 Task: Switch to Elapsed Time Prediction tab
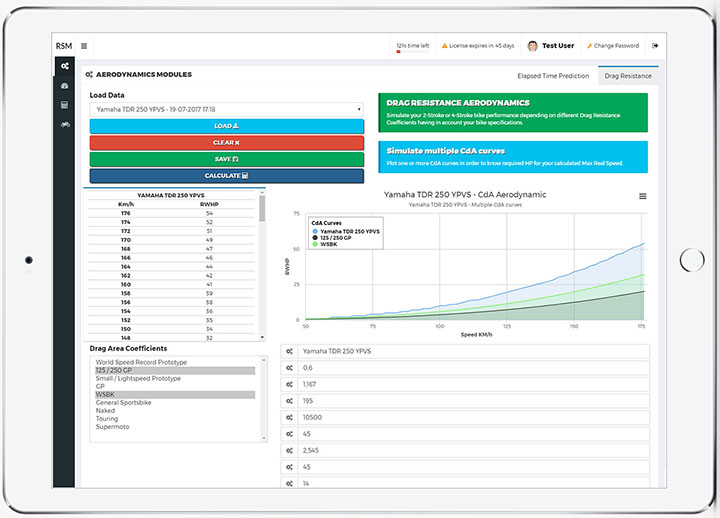pyautogui.click(x=553, y=76)
